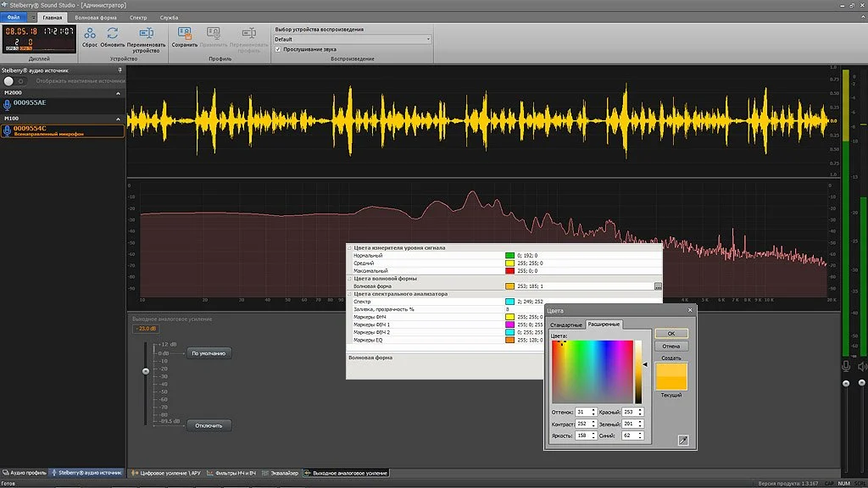
Task: Click the greyed Переименовать профиль icon
Action: tap(248, 34)
